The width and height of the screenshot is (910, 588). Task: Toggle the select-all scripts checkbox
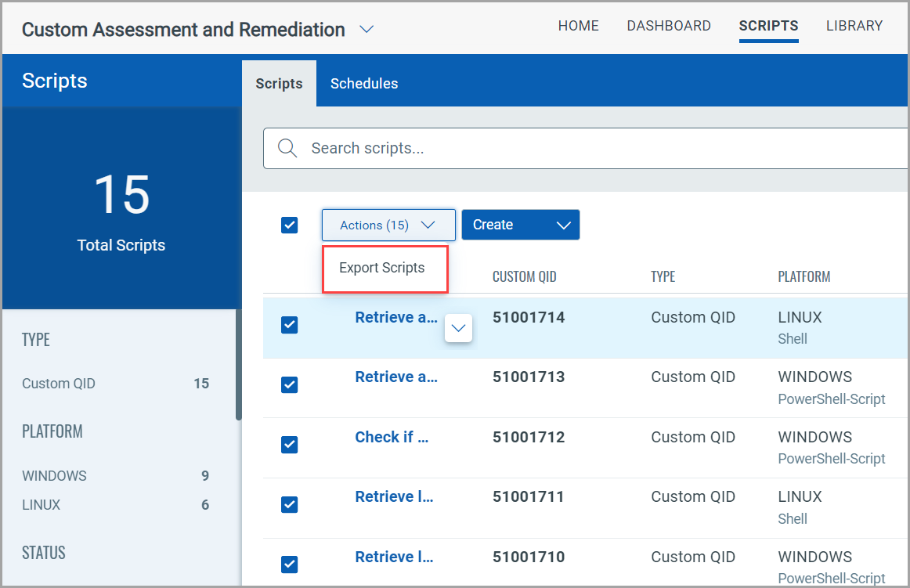click(x=289, y=225)
